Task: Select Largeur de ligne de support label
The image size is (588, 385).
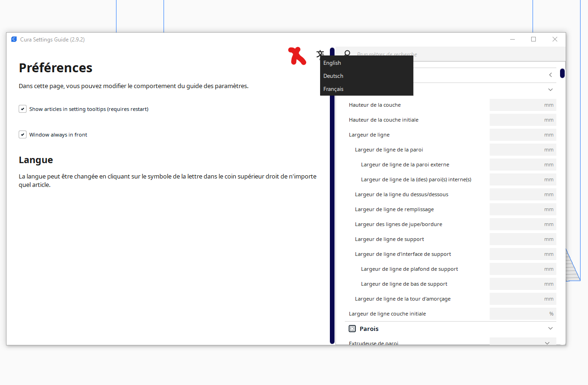Action: (x=390, y=239)
